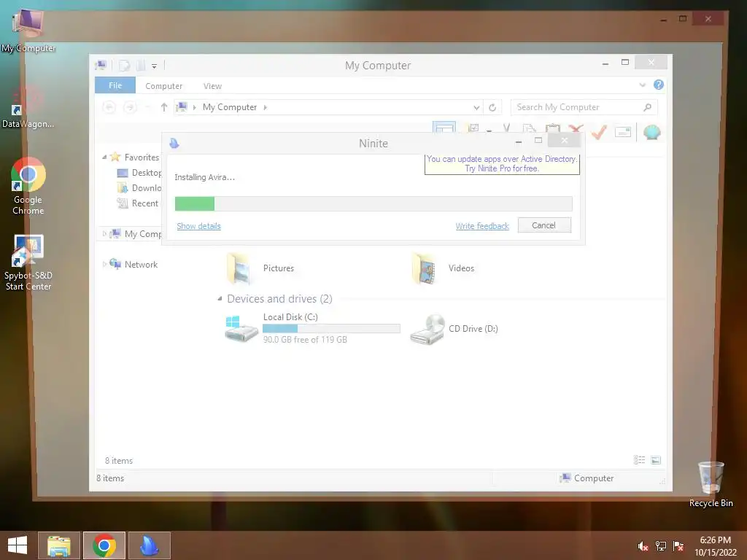Click the properties quick access icon
747x560 pixels.
pyautogui.click(x=124, y=65)
